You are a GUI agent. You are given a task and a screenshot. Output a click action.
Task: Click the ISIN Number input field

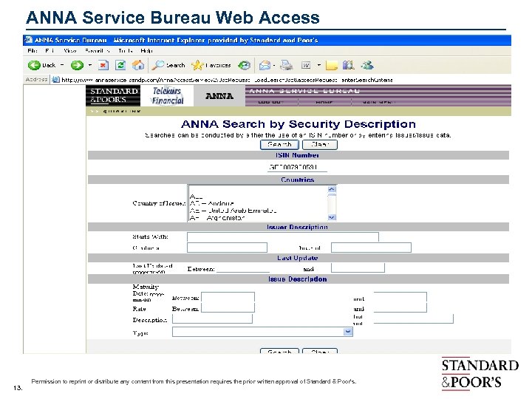click(x=297, y=167)
